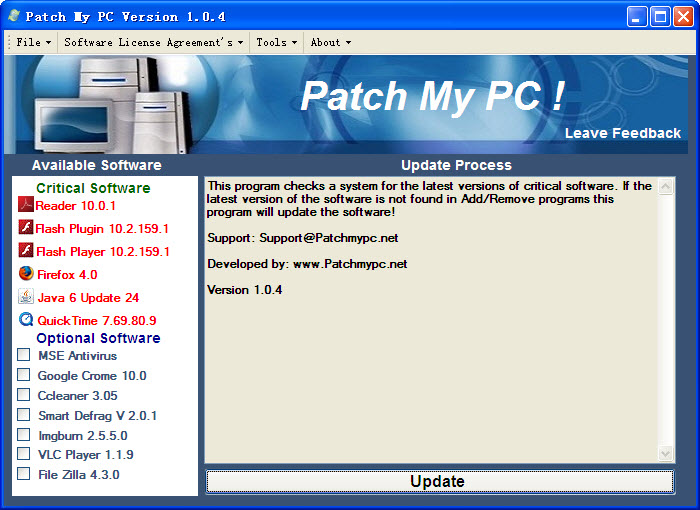Open the About menu

[x=330, y=42]
